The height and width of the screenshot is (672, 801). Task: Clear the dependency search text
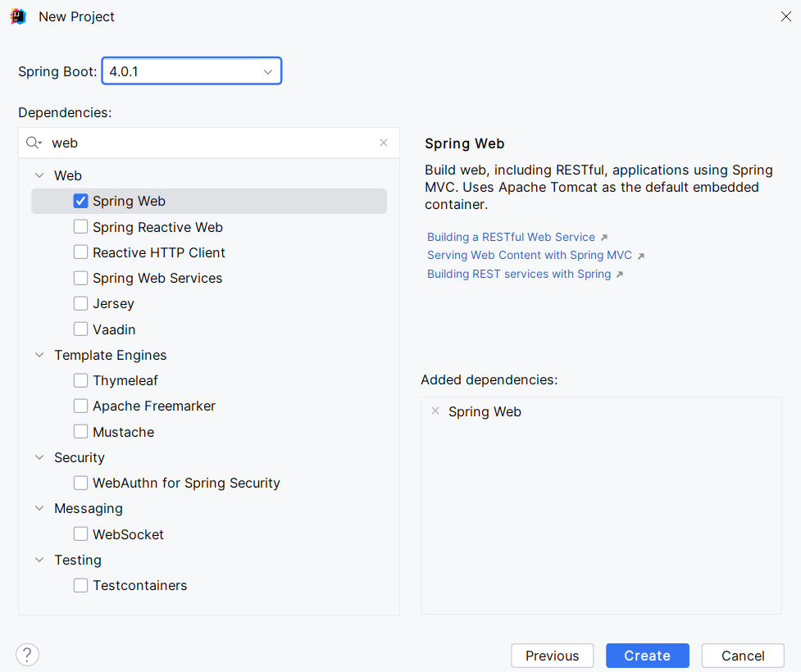pos(384,143)
